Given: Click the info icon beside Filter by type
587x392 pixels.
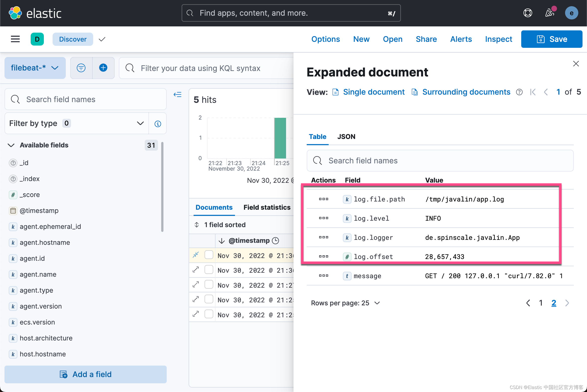Looking at the screenshot, I should 157,124.
